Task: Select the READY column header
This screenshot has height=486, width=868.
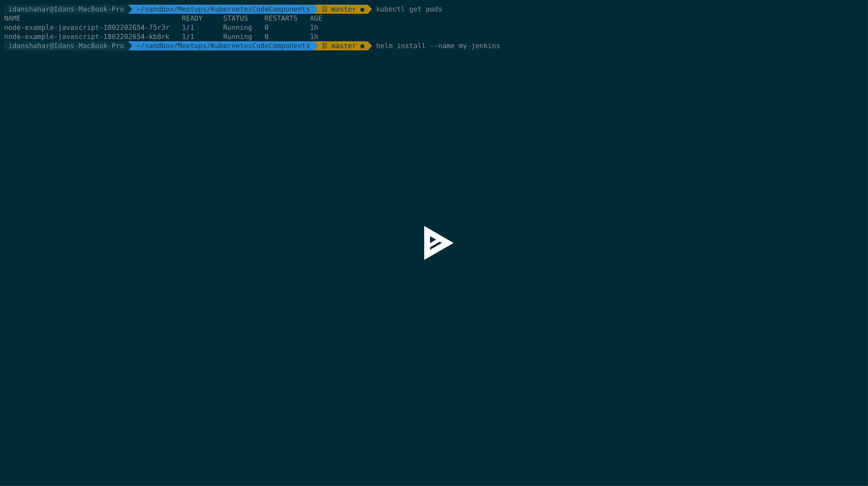Action: coord(192,19)
